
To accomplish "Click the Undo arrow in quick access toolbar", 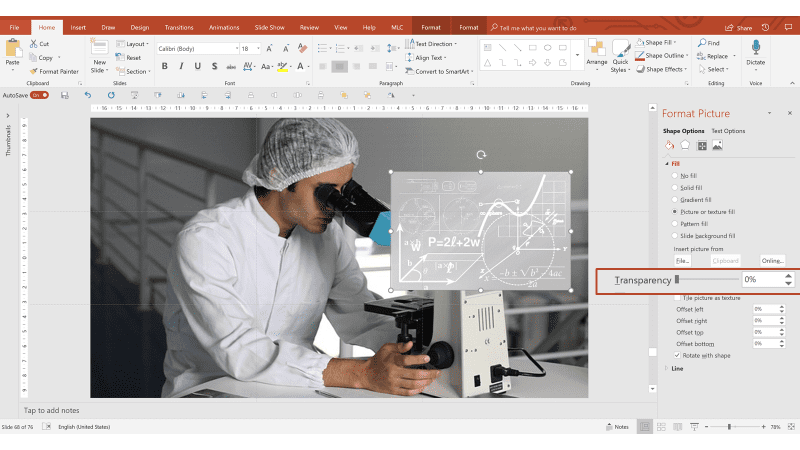I will (88, 95).
